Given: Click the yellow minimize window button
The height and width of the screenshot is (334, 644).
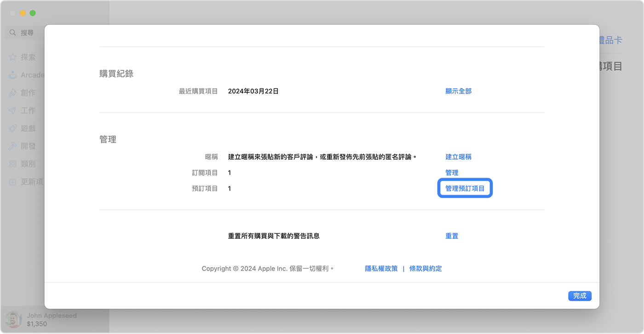Looking at the screenshot, I should click(23, 13).
